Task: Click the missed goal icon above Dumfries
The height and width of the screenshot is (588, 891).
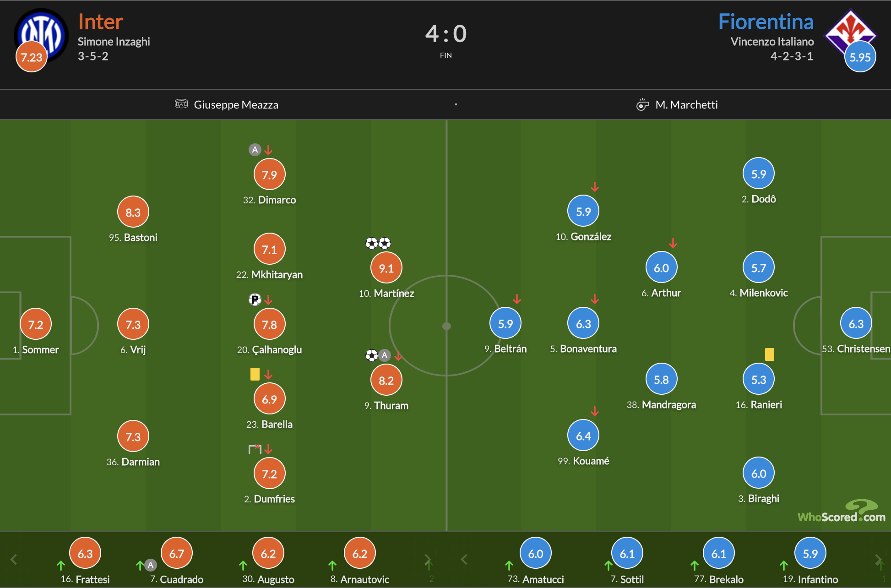Action: click(x=255, y=449)
